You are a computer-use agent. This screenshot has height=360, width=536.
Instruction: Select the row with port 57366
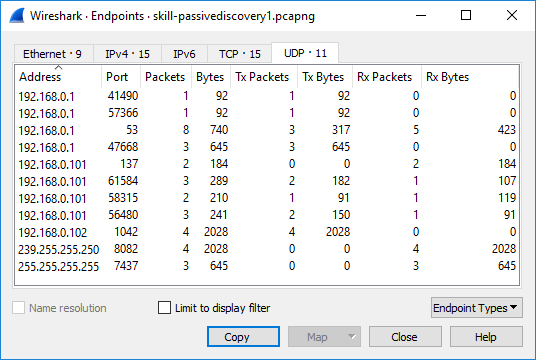tap(267, 113)
